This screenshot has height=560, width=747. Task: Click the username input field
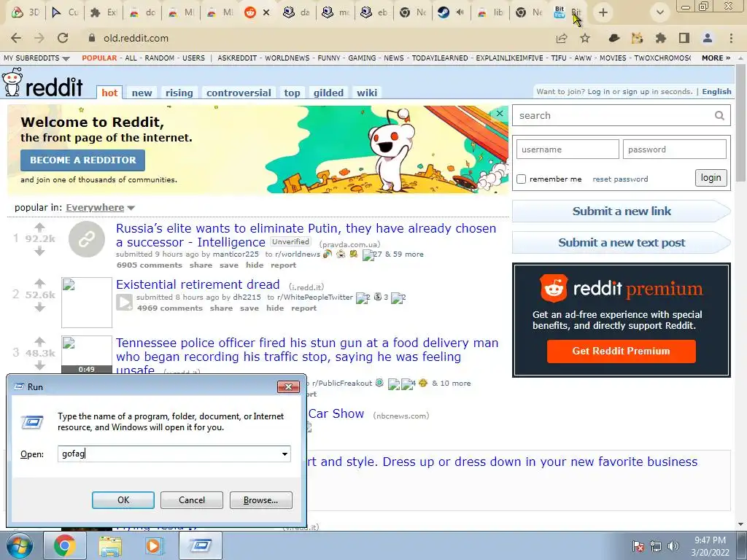568,149
